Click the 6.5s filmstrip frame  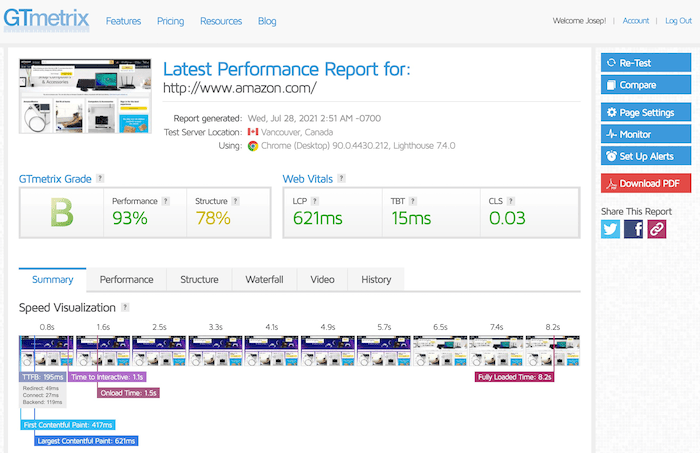(440, 351)
